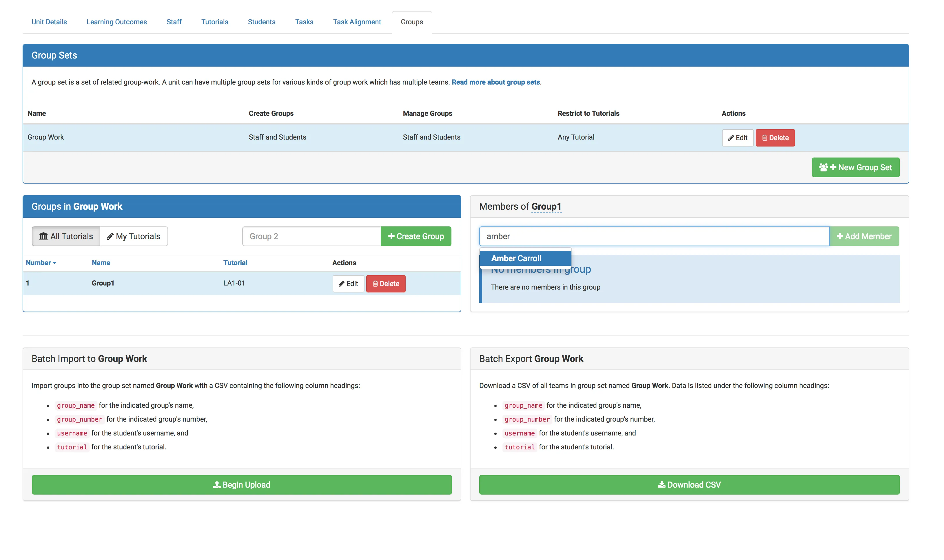Click the Create Group button
Image resolution: width=944 pixels, height=560 pixels.
click(x=415, y=236)
